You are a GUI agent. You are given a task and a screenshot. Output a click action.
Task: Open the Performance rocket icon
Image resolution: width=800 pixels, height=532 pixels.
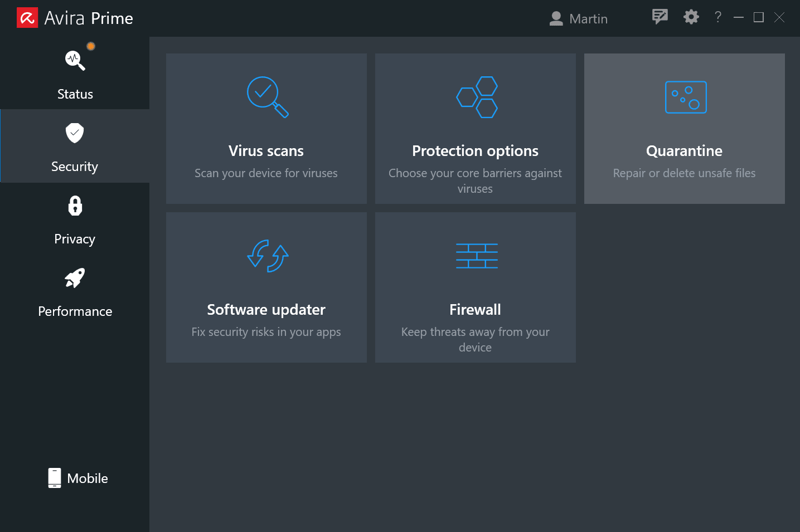click(x=75, y=278)
